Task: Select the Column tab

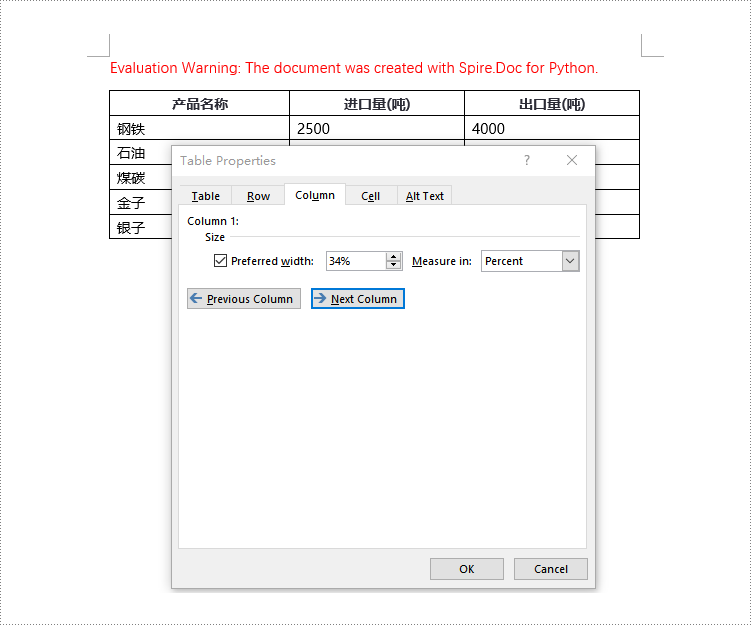Action: [315, 194]
